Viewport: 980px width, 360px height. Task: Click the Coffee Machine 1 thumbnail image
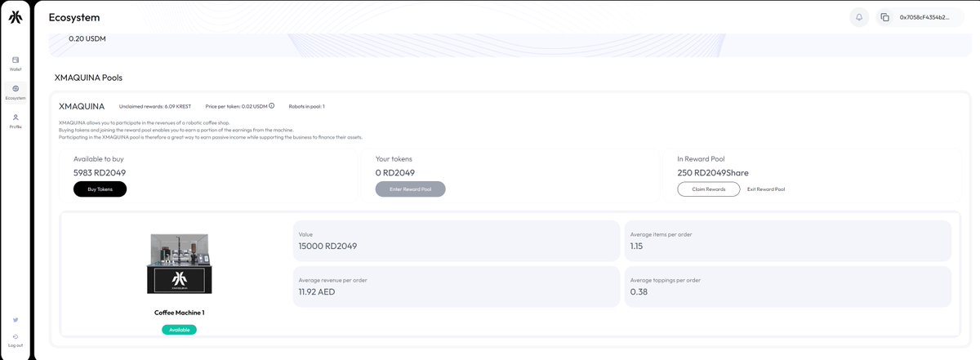point(180,264)
